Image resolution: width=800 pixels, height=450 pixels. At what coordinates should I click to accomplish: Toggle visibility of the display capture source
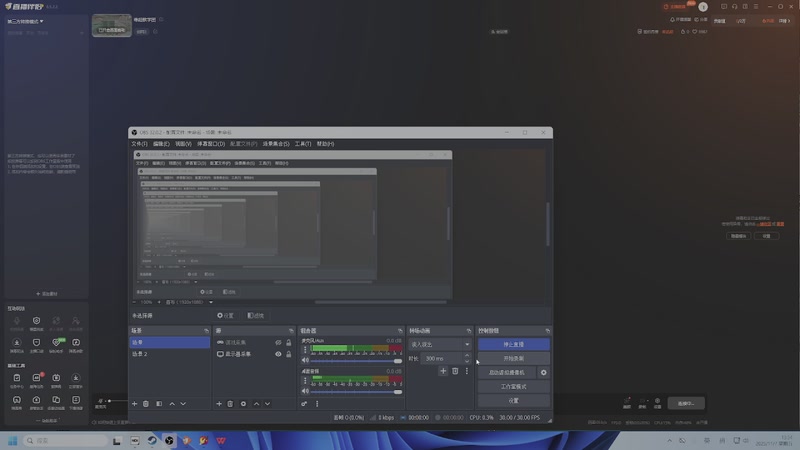[x=278, y=354]
